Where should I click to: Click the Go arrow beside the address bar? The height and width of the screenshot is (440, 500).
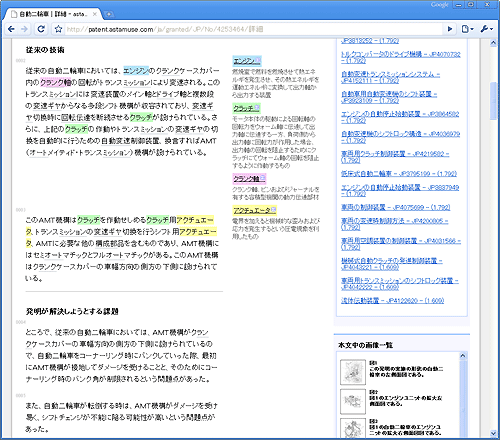pyautogui.click(x=450, y=29)
